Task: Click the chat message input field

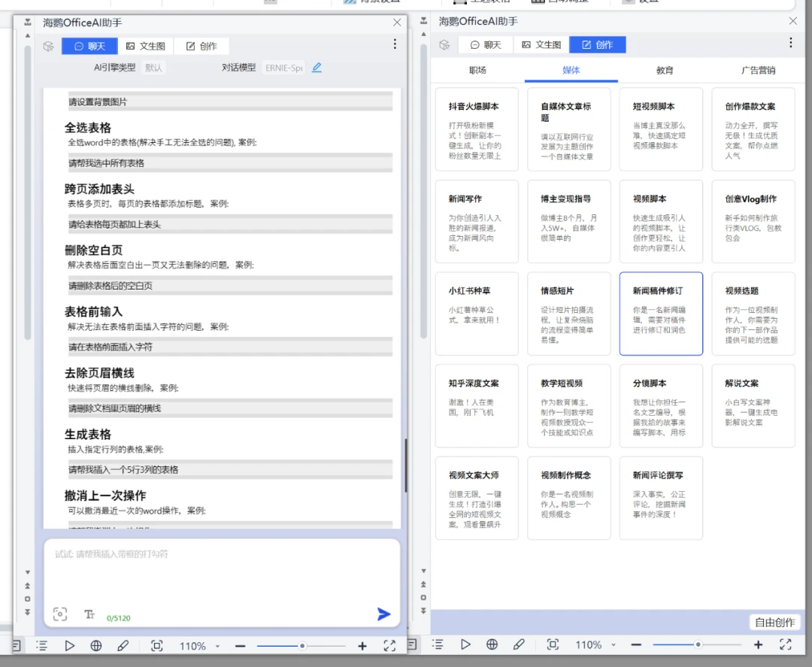Action: pyautogui.click(x=222, y=571)
